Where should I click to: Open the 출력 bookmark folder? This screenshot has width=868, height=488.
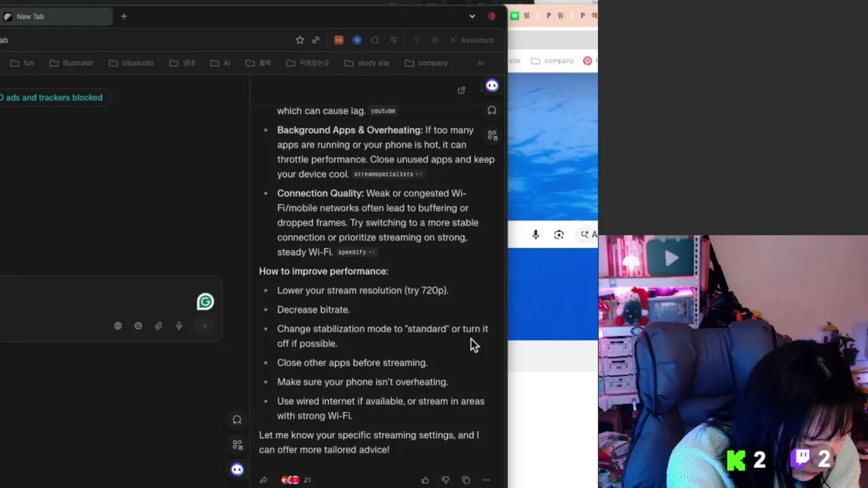pyautogui.click(x=258, y=63)
